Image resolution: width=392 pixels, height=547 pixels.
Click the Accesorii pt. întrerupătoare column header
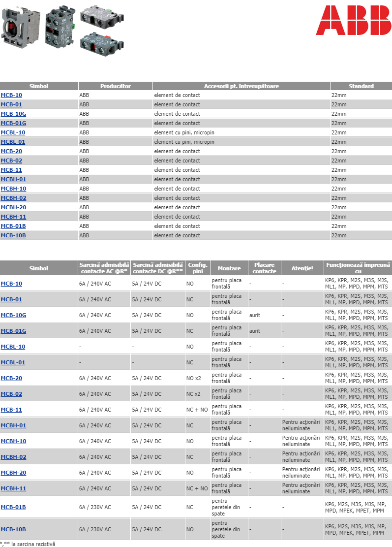tap(241, 86)
